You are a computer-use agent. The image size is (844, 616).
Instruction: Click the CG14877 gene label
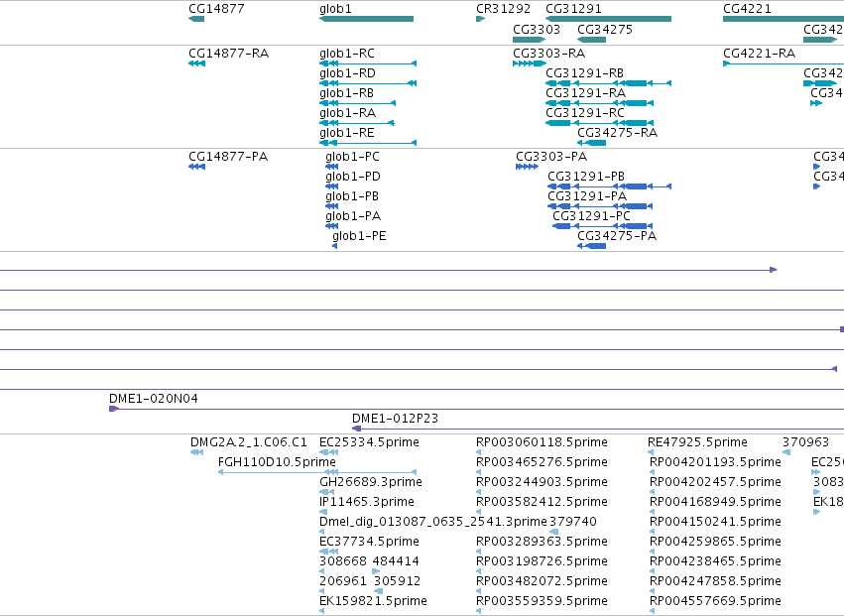coord(216,9)
